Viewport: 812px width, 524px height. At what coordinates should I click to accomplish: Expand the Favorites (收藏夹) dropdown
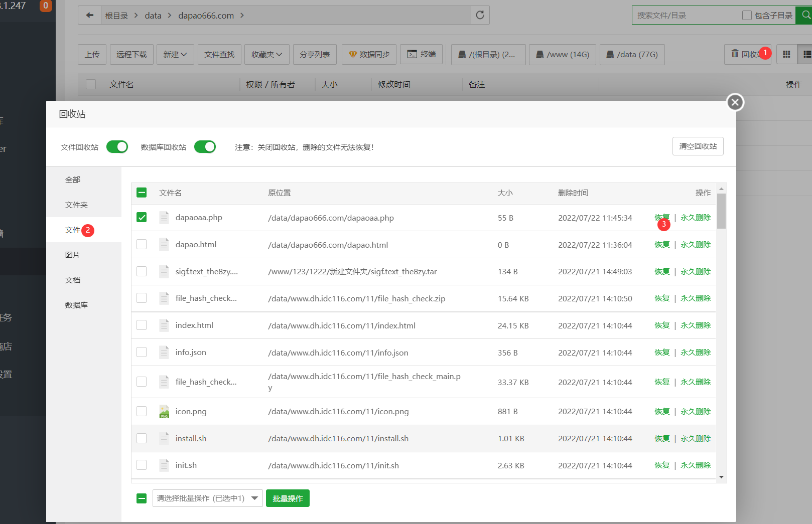click(267, 54)
